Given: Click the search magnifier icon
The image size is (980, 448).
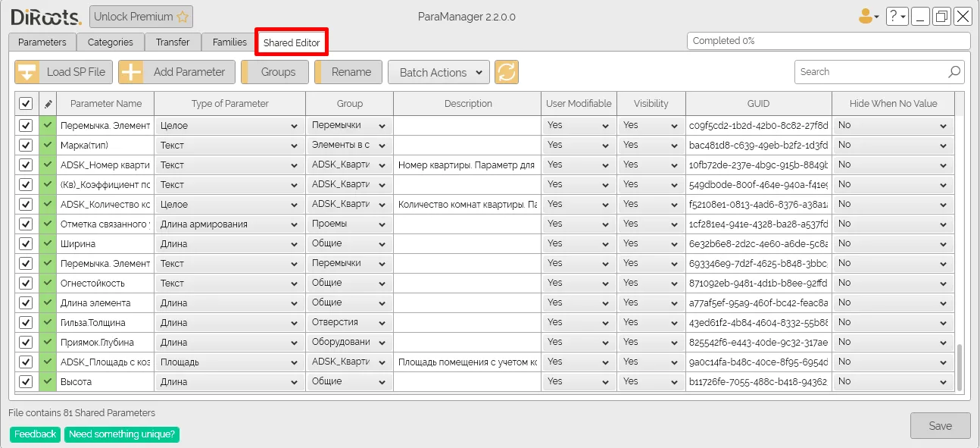Looking at the screenshot, I should point(954,72).
